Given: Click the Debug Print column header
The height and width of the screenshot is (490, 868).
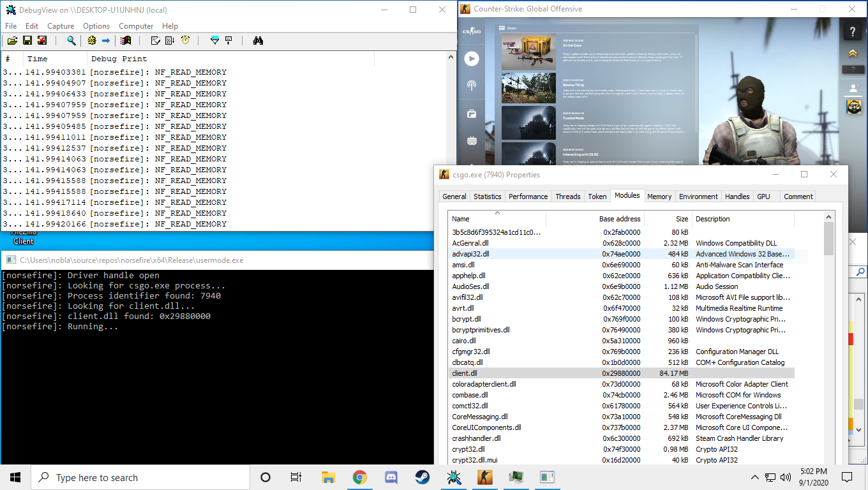Looking at the screenshot, I should pyautogui.click(x=230, y=59).
